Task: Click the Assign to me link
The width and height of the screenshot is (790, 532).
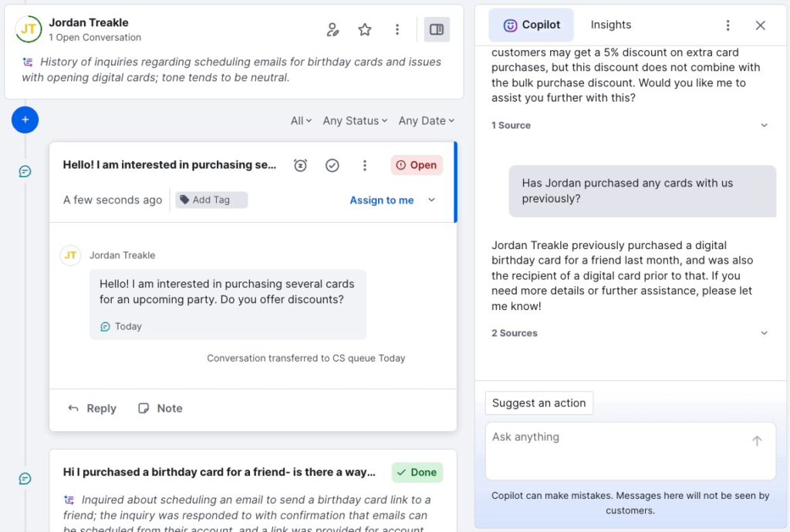Action: (x=382, y=200)
